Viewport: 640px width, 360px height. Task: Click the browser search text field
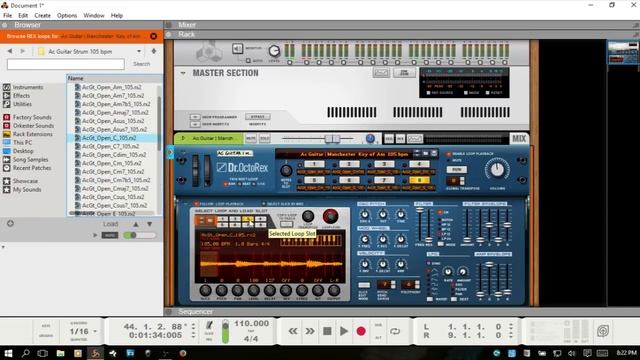coord(66,64)
